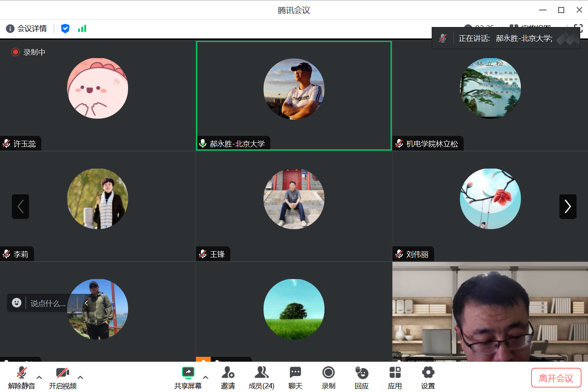The width and height of the screenshot is (588, 392).
Task: Open the 邀请 invite dialog
Action: [x=228, y=378]
